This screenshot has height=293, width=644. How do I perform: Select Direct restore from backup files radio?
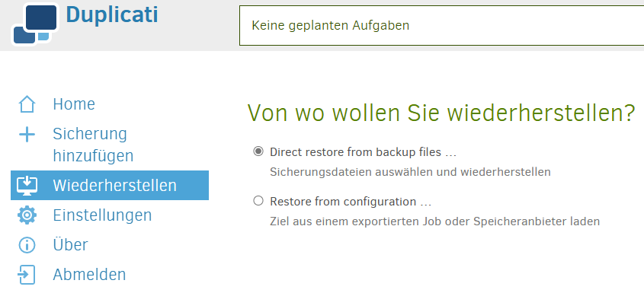(258, 151)
